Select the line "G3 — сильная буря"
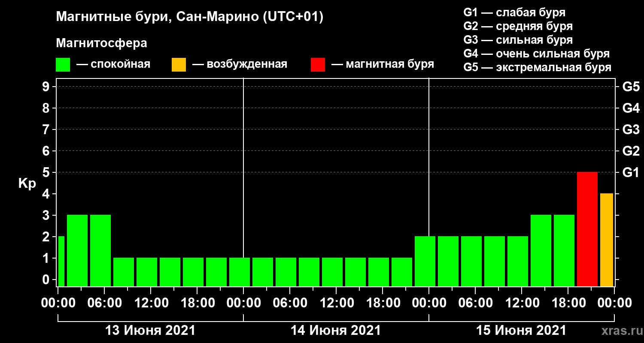This screenshot has height=343, width=644. click(518, 40)
